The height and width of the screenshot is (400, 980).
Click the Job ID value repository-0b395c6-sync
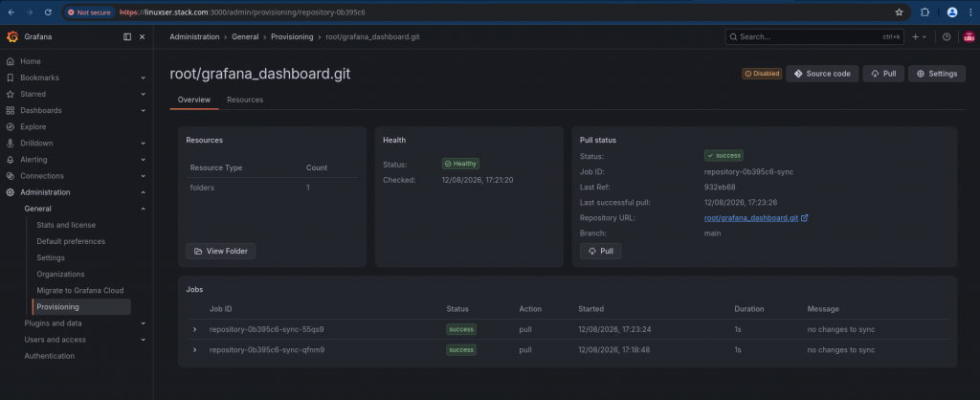[x=748, y=171]
